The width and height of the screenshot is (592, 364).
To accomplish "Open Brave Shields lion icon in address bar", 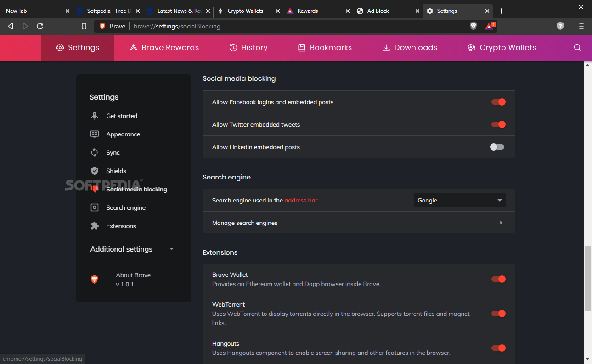I will (x=474, y=26).
